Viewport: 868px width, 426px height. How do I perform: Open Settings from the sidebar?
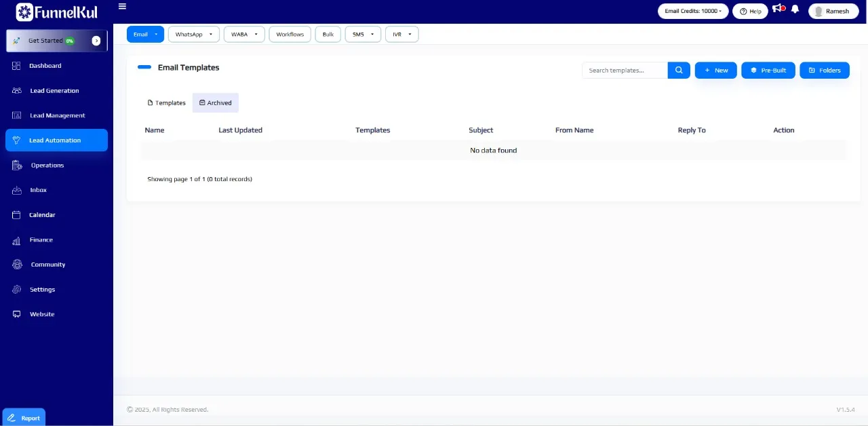(42, 290)
